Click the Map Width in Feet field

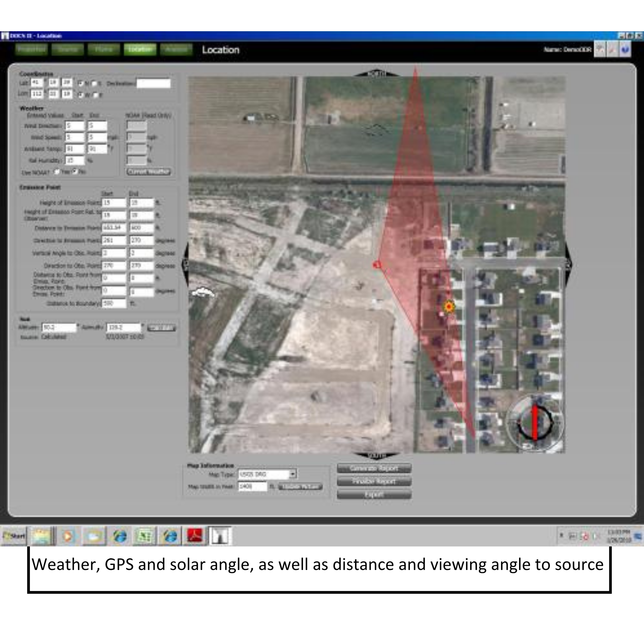click(253, 487)
